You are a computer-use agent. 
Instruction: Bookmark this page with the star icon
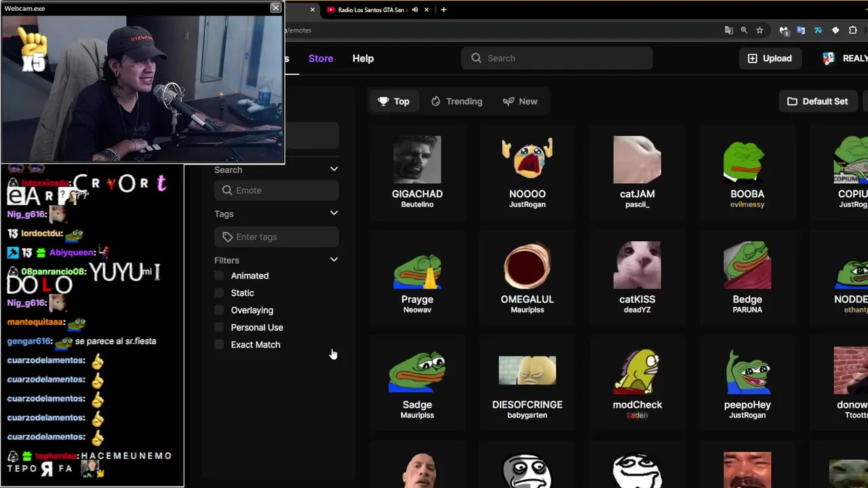[759, 30]
